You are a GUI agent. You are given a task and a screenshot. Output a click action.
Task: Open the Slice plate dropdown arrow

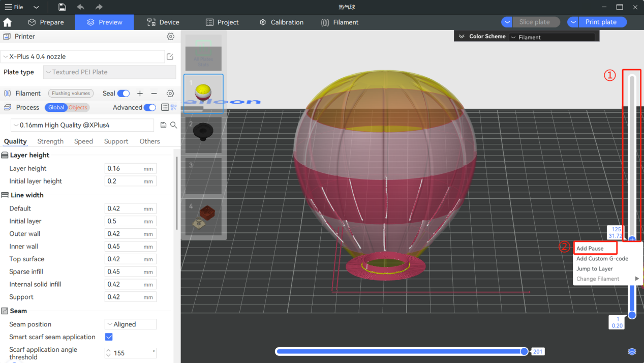(507, 22)
